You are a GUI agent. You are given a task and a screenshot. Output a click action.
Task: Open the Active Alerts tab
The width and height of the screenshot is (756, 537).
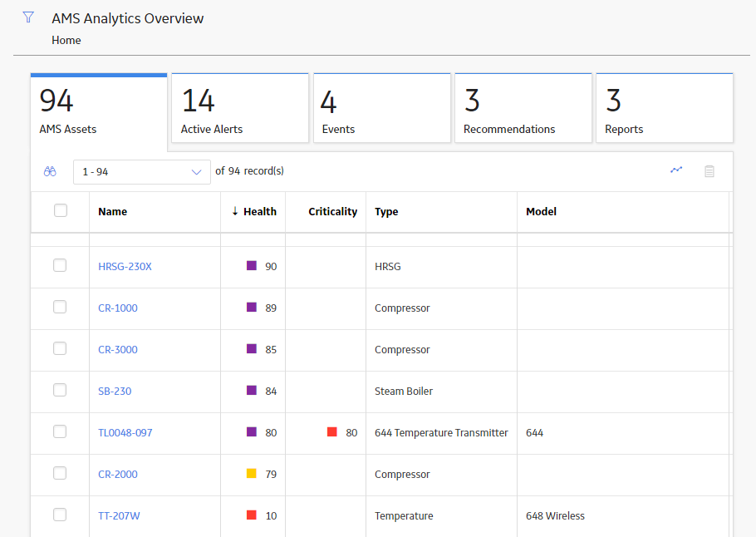[x=240, y=108]
